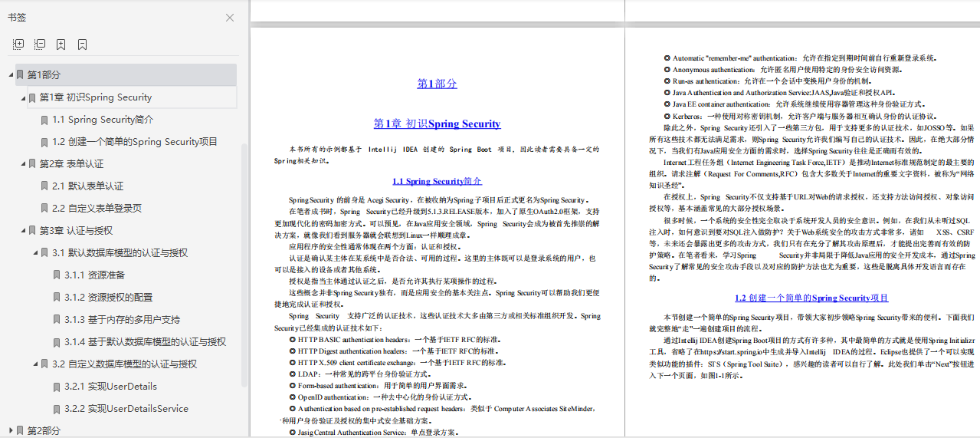Open bookmark 3.1 默认数据库模型的认证与授权

coord(120,253)
